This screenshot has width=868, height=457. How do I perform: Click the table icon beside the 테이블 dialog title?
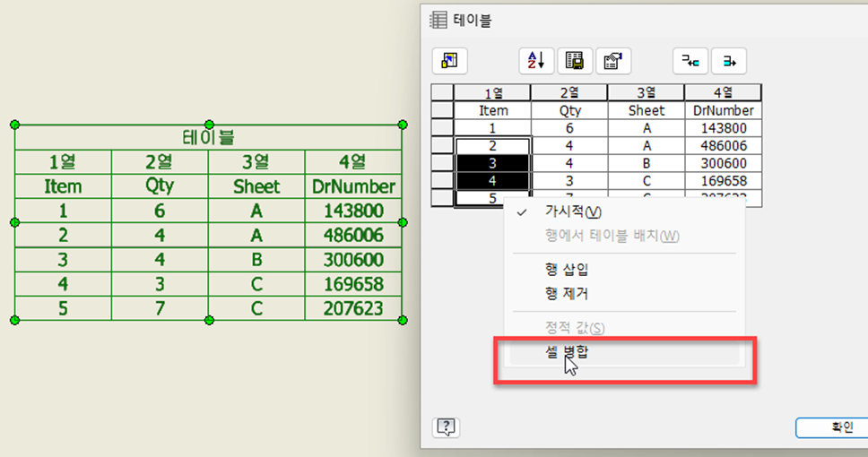(438, 20)
